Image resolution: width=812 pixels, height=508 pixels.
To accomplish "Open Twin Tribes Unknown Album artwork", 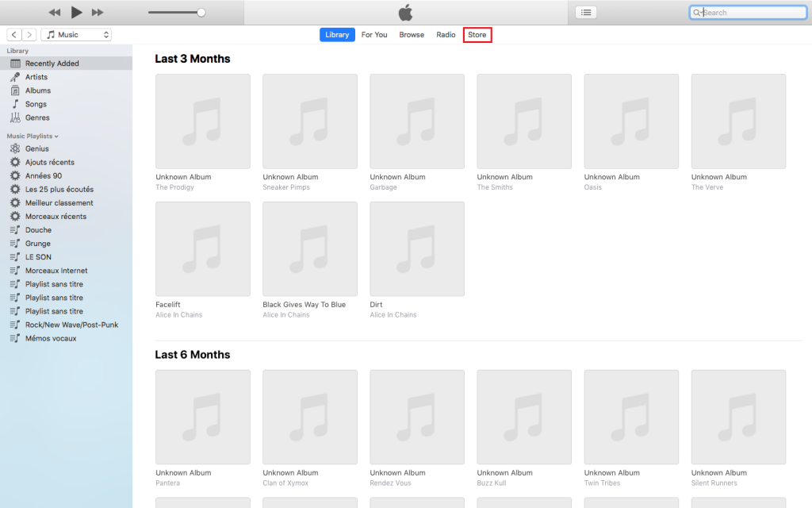I will click(632, 418).
